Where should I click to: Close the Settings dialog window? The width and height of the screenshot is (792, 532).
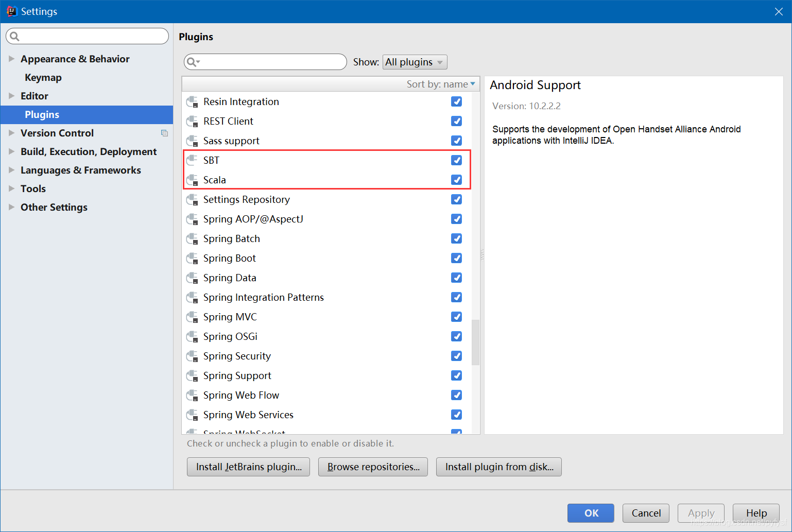779,11
